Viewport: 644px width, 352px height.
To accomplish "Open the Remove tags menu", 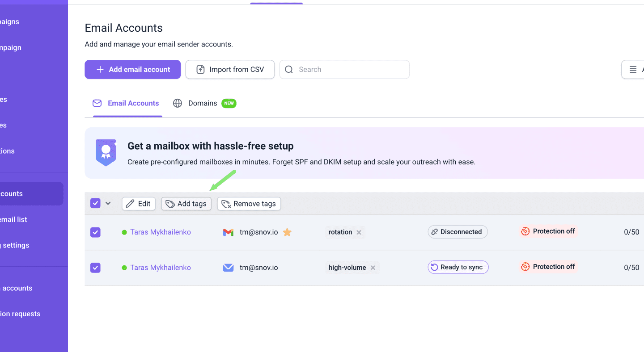I will click(x=249, y=204).
